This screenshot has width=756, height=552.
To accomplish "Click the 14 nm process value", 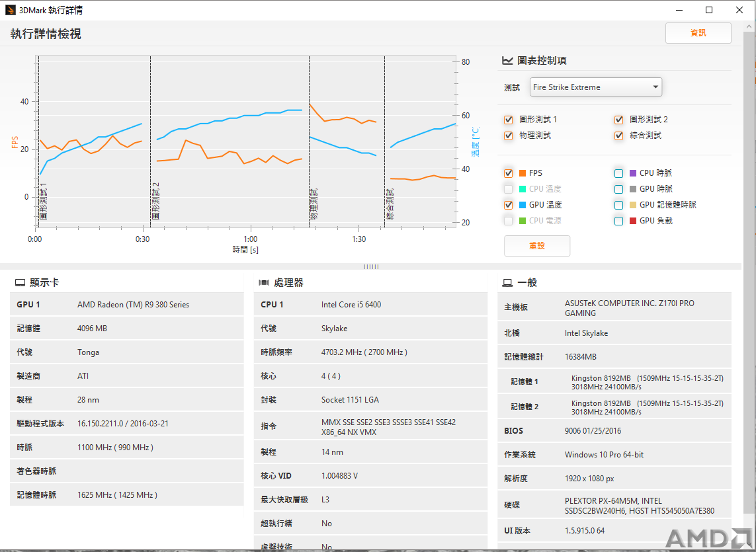I will (332, 452).
